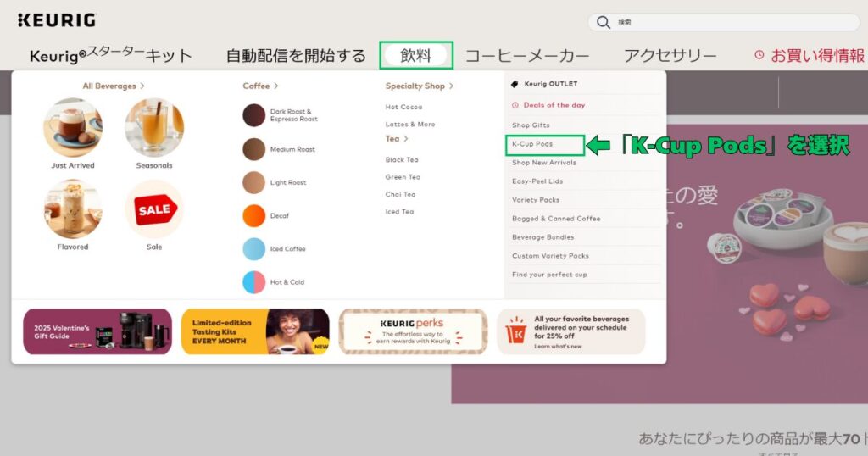Open Shop New Arrivals
The width and height of the screenshot is (868, 456).
coord(544,163)
